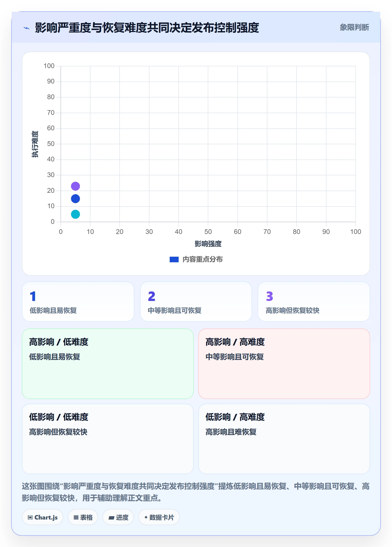
Task: Select the dark blue scatter point
Action: [x=75, y=199]
